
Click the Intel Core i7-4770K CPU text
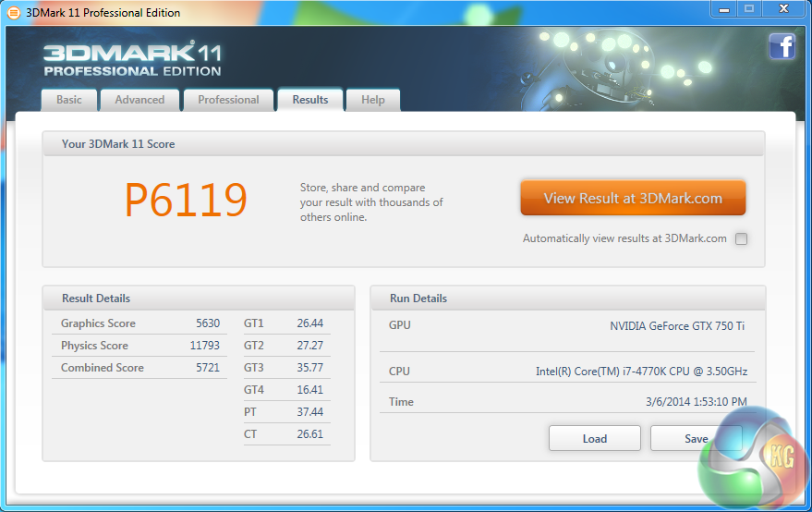coord(641,371)
